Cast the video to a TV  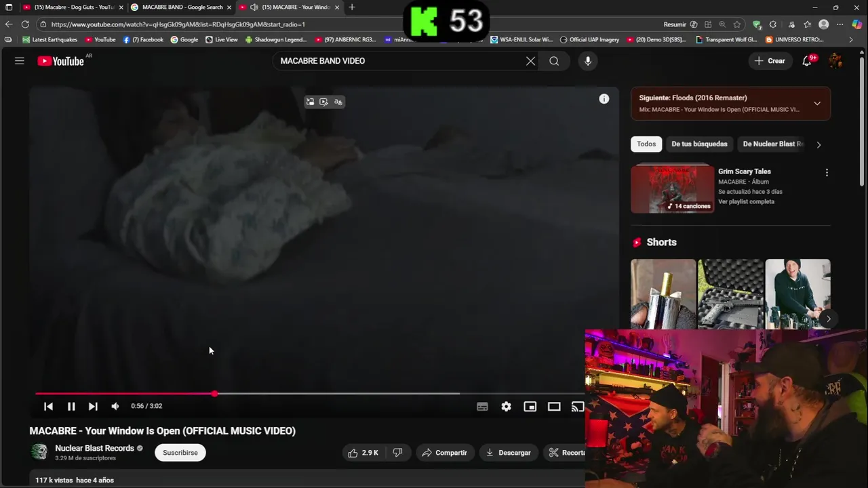coord(578,407)
